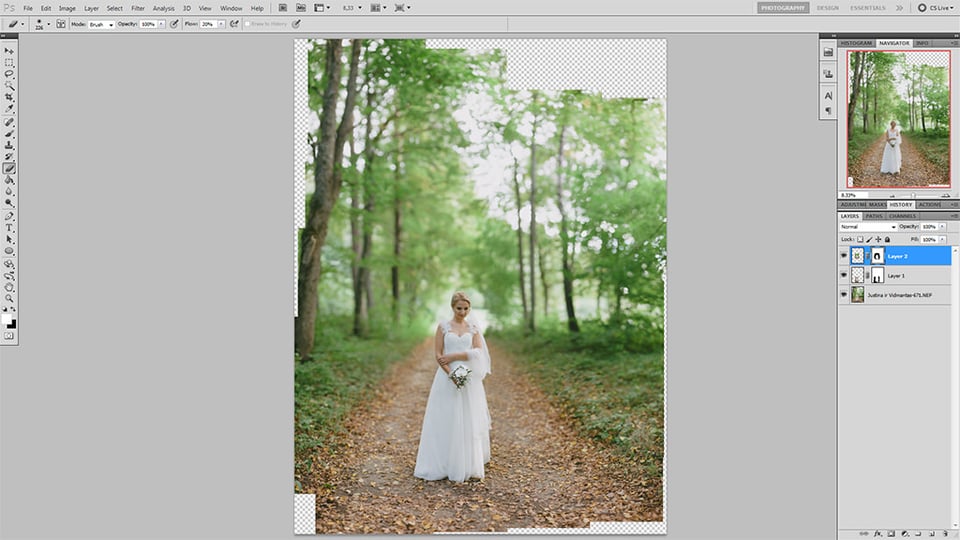Switch to Photography workspace
Viewport: 960px width, 540px height.
click(783, 8)
